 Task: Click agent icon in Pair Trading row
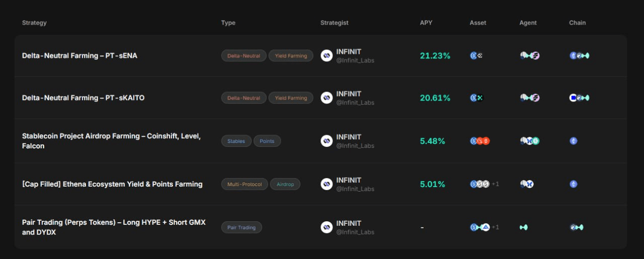pos(524,227)
